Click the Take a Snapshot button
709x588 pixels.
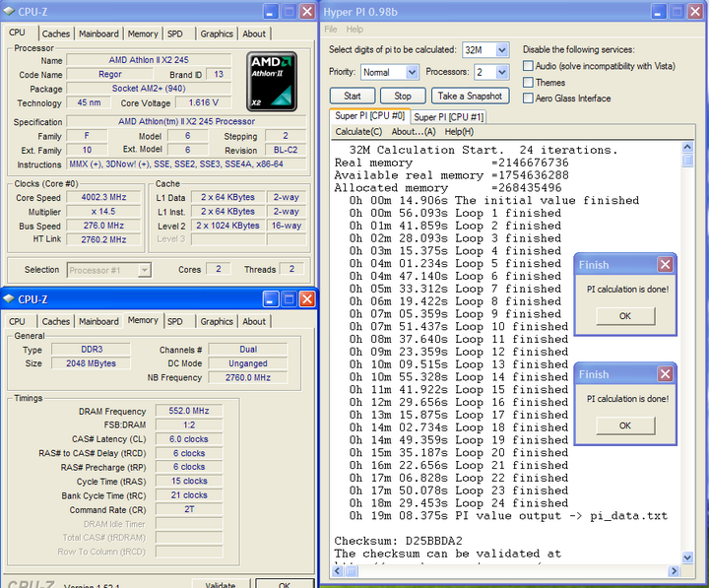(470, 96)
